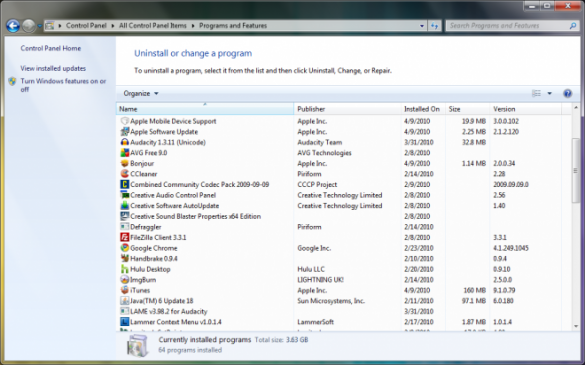Click the installed programs thumbnail in details pane

coord(138,345)
